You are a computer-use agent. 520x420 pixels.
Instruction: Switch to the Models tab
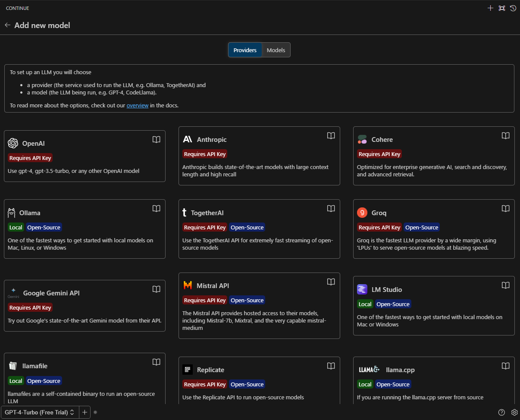[x=276, y=50]
